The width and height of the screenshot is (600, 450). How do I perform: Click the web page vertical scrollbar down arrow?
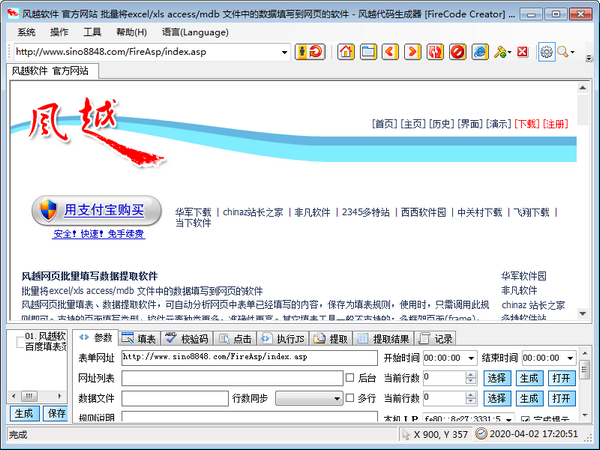point(582,314)
